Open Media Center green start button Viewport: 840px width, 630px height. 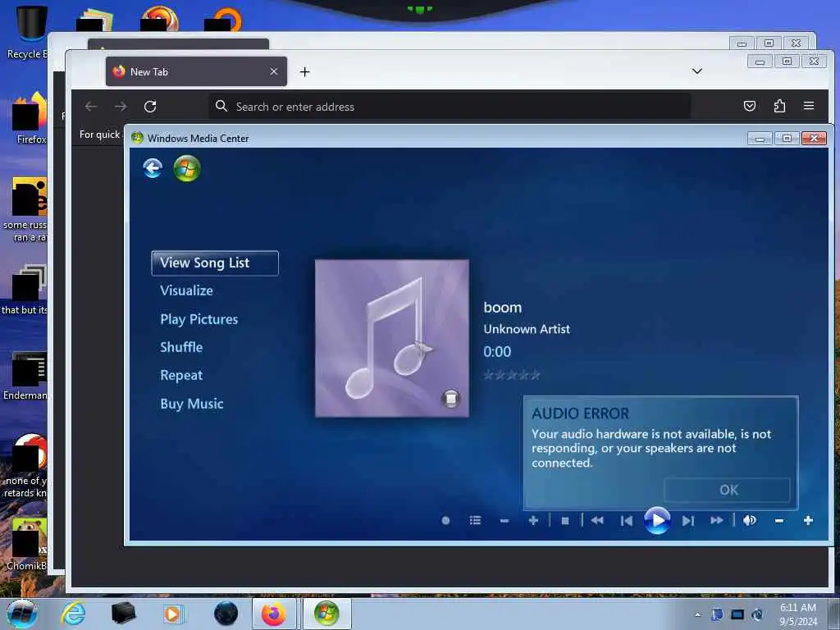187,168
